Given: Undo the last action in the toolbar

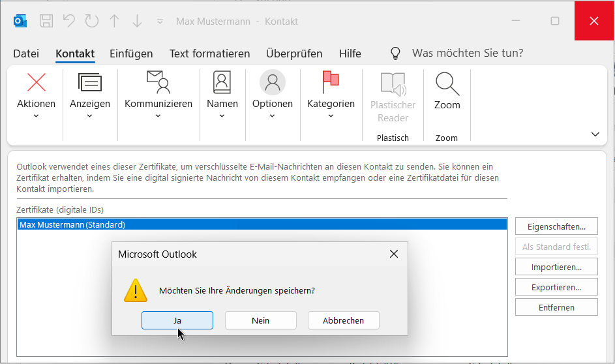Looking at the screenshot, I should point(69,21).
